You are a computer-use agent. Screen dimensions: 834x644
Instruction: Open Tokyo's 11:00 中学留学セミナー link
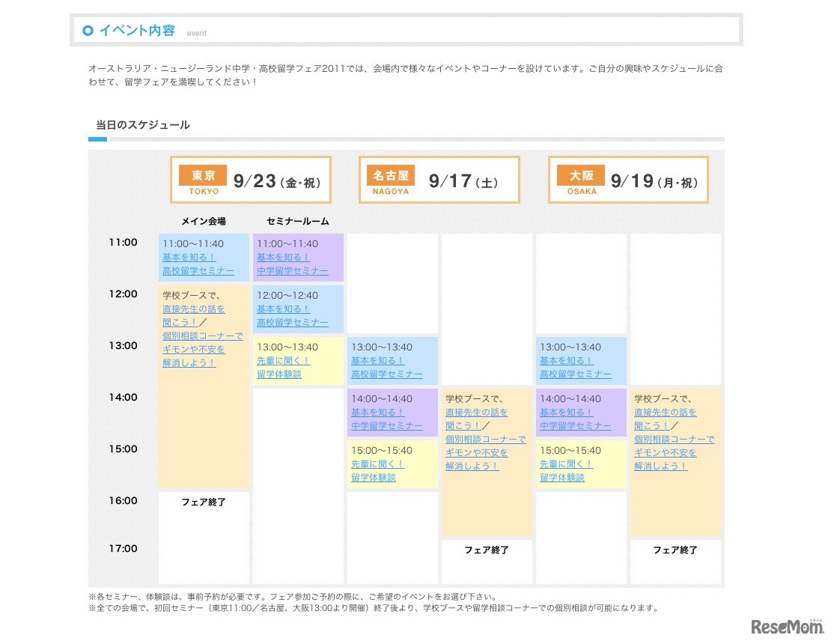pyautogui.click(x=291, y=271)
